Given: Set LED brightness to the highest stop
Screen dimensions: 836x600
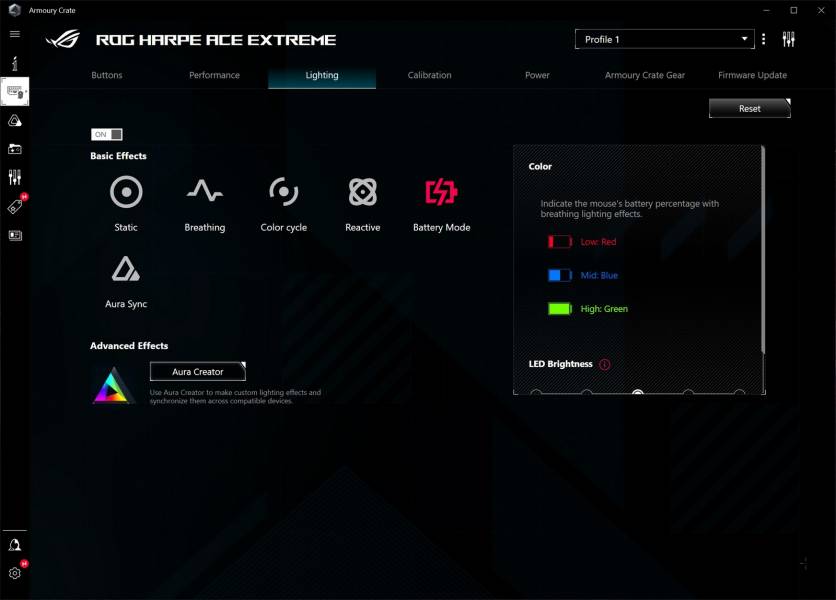Looking at the screenshot, I should 739,394.
